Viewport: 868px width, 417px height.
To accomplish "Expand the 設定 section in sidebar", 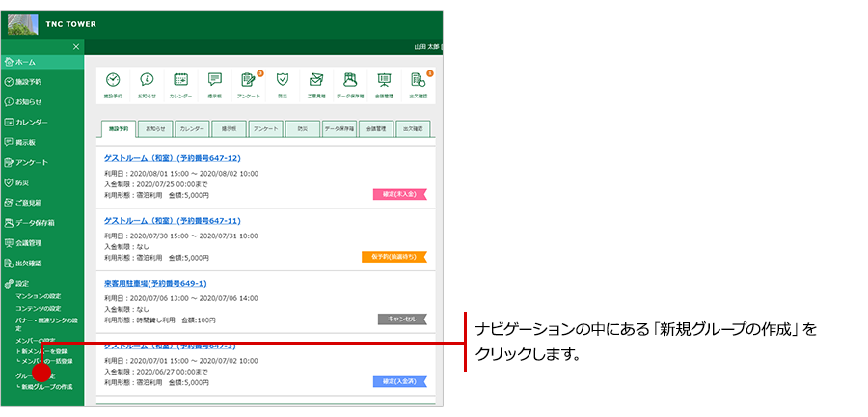I will [21, 283].
